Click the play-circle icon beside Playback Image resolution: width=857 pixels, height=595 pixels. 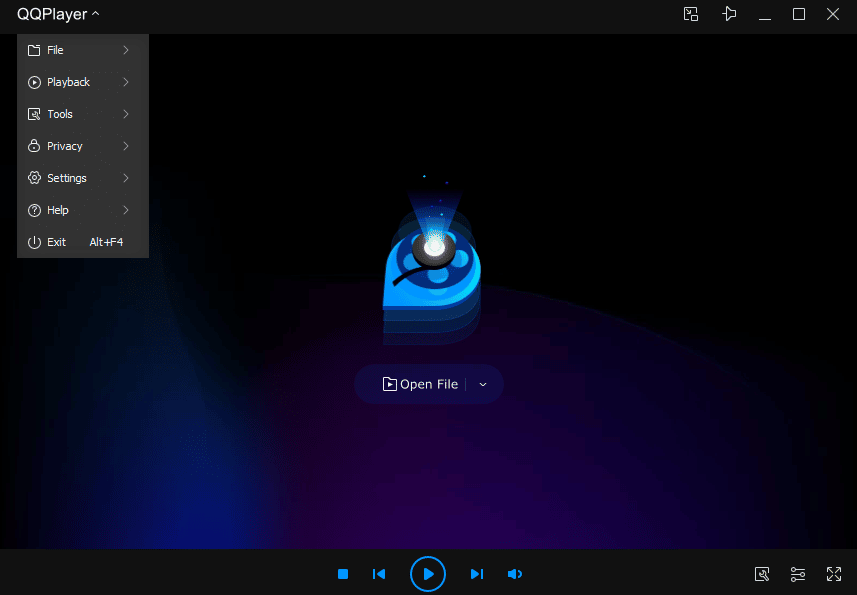point(34,82)
